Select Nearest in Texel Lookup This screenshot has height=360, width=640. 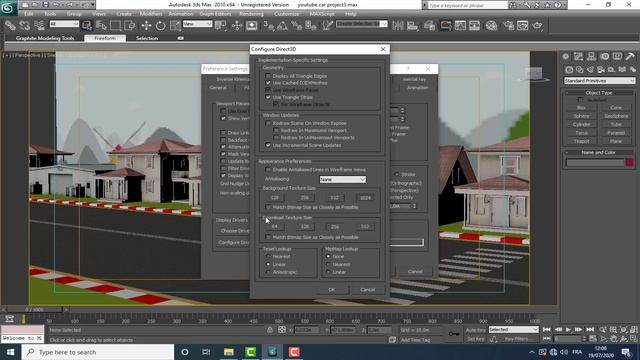[x=268, y=256]
